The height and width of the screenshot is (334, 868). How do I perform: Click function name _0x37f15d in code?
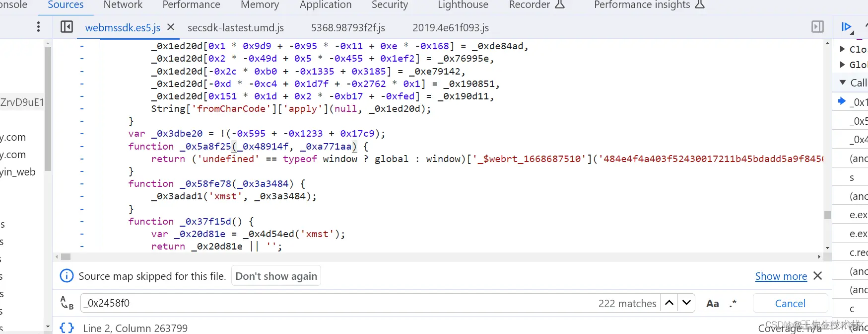pos(205,221)
